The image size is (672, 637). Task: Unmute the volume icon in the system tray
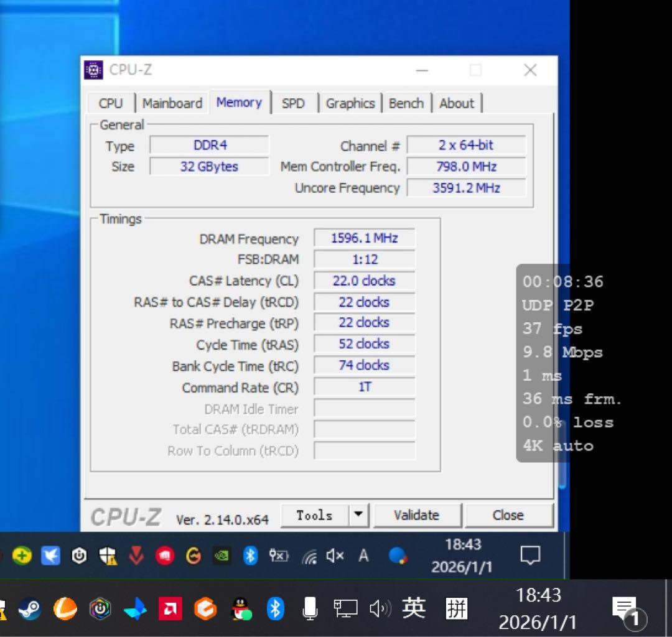pyautogui.click(x=334, y=556)
